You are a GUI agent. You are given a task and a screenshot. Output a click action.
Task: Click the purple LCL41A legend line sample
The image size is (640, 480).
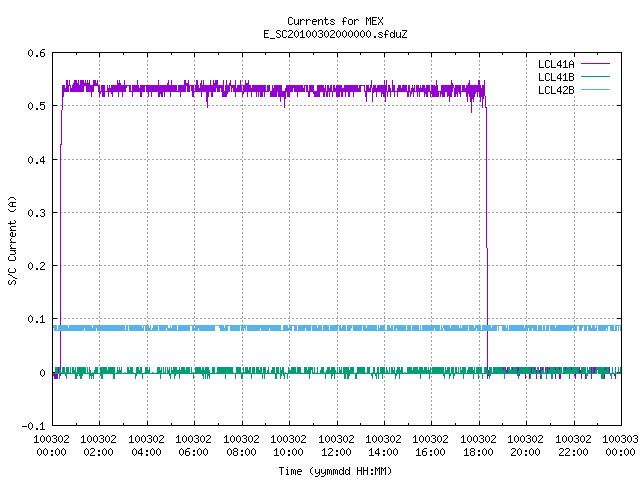tap(595, 64)
